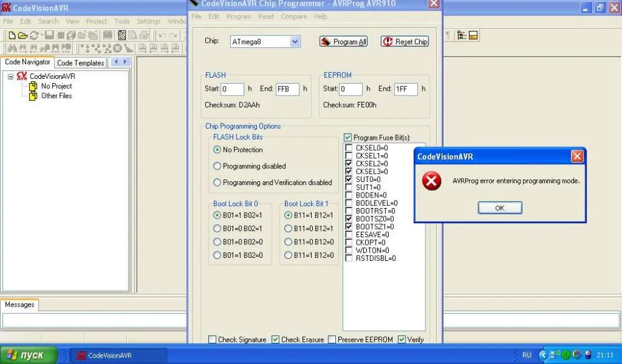This screenshot has width=622, height=364.
Task: Collapse the CodeVisionAVR tree node
Action: click(x=11, y=76)
